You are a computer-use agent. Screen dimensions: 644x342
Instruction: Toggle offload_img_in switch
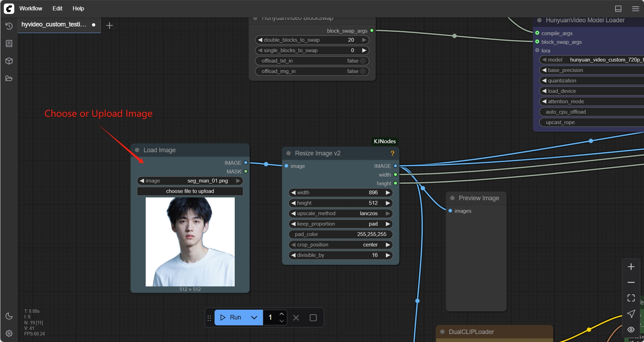363,71
